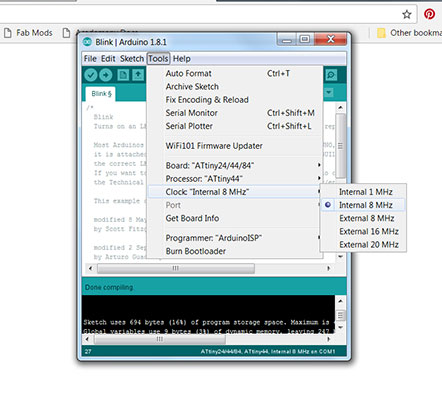
Task: Click the New sketch toolbar icon
Action: (x=123, y=75)
